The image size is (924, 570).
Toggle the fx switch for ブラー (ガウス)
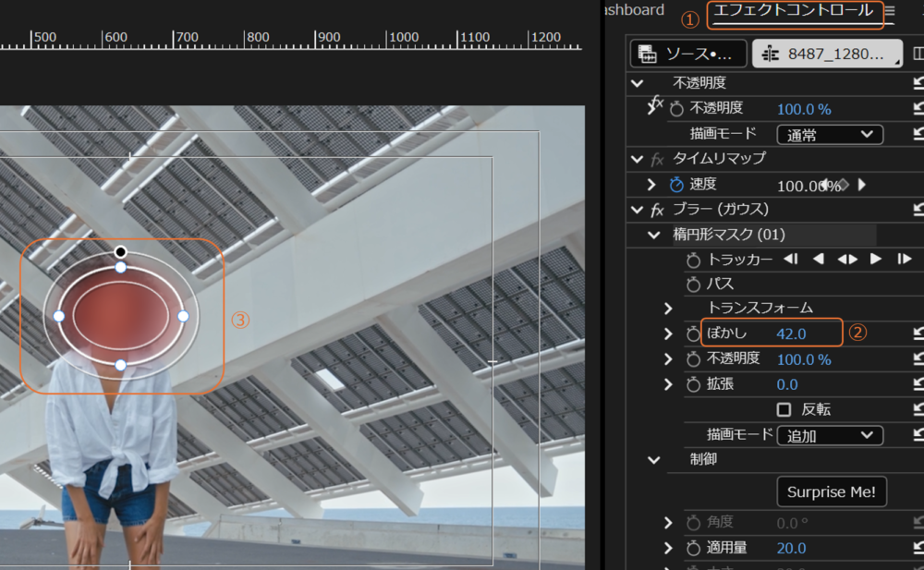(657, 210)
